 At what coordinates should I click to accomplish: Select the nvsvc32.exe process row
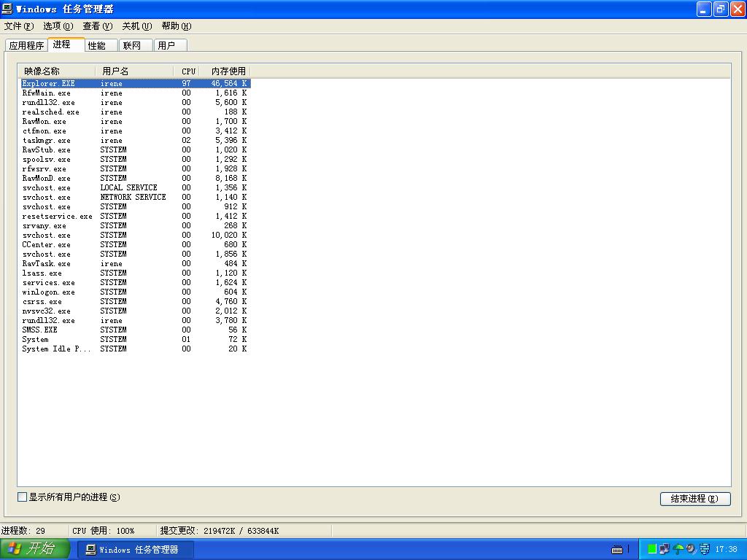(135, 311)
